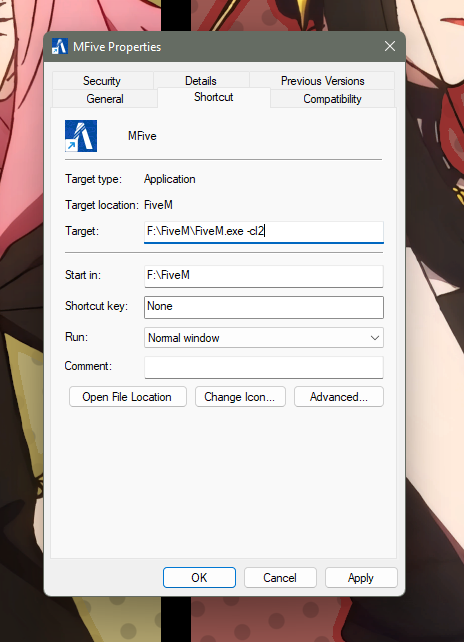Open the Compatibility tab
This screenshot has width=464, height=642.
(332, 99)
